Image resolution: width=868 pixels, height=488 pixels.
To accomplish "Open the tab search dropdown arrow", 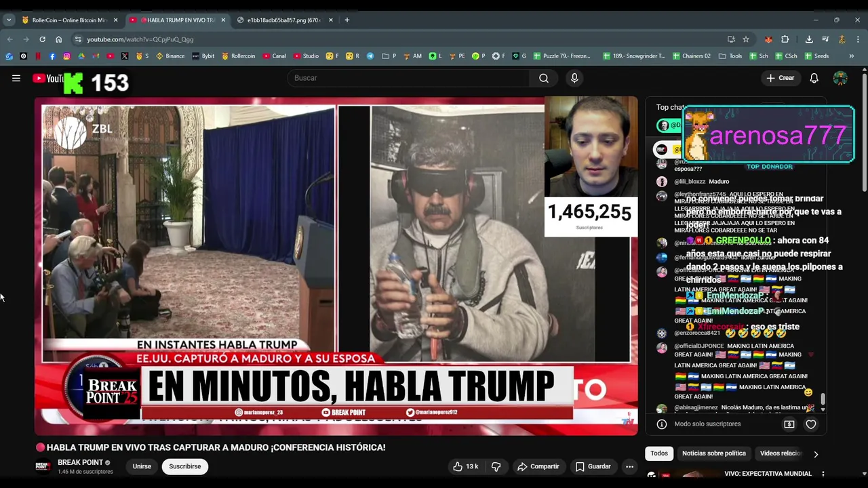I will coord(9,20).
